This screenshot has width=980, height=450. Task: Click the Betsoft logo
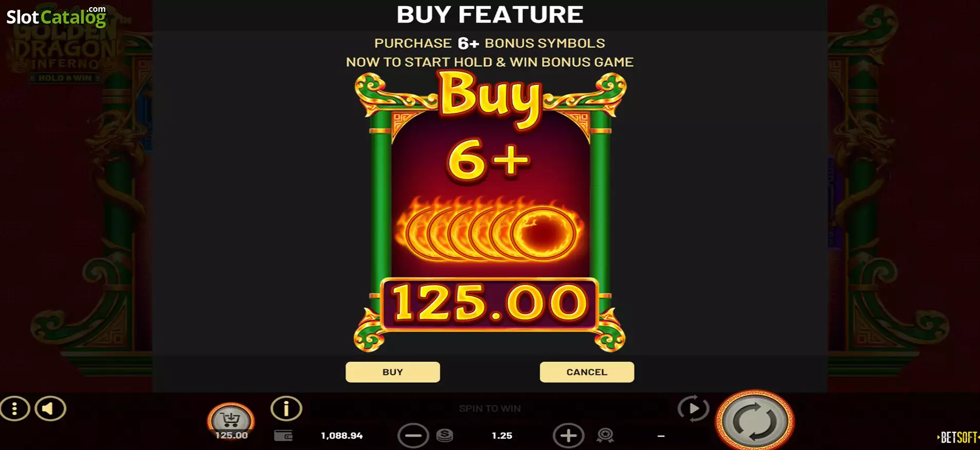click(958, 437)
